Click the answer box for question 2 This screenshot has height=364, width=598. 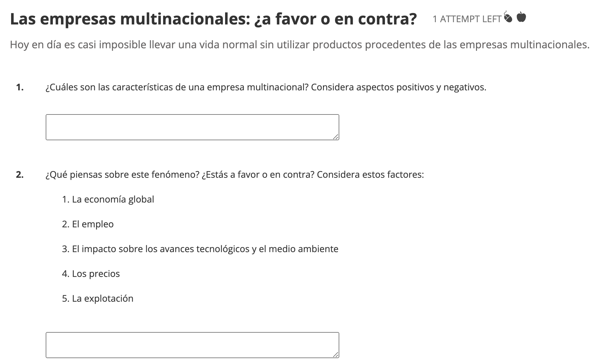[192, 345]
